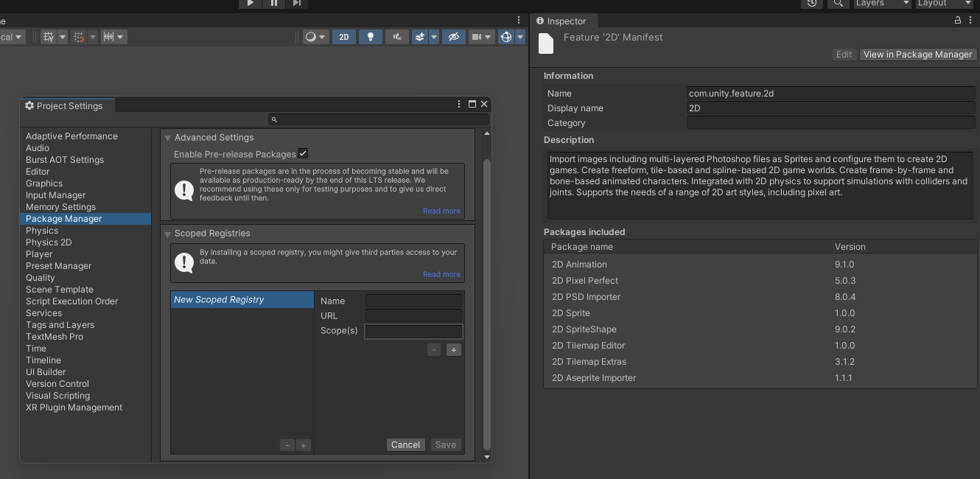This screenshot has width=980, height=479.
Task: Select Burst AOT Settings category
Action: 65,160
